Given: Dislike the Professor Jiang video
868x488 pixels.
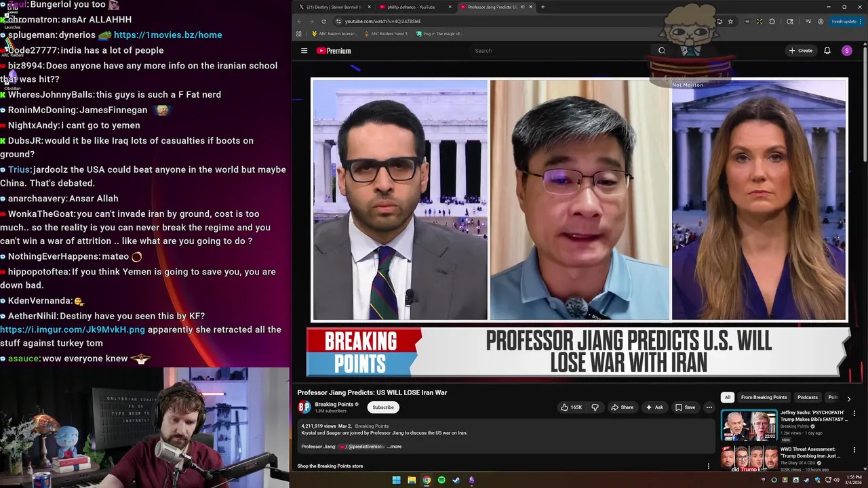Looking at the screenshot, I should [595, 407].
